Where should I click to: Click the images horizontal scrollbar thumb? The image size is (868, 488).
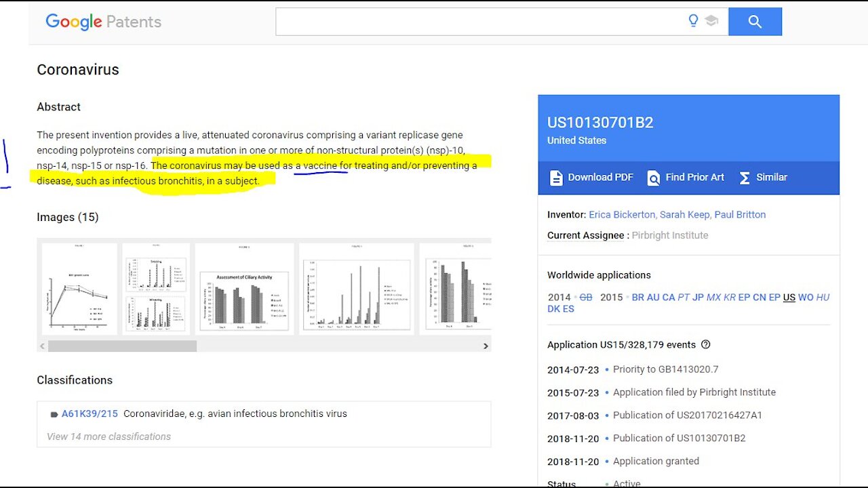(x=122, y=346)
